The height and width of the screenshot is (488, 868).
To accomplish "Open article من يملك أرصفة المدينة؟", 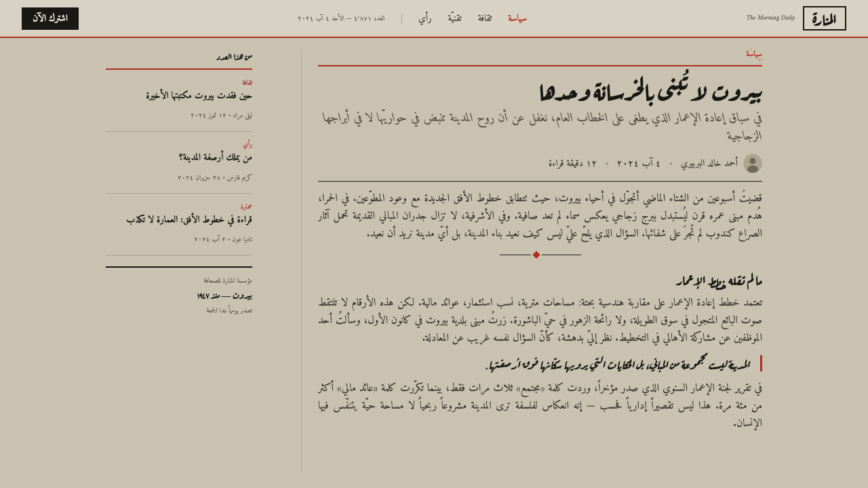I will coord(216,157).
